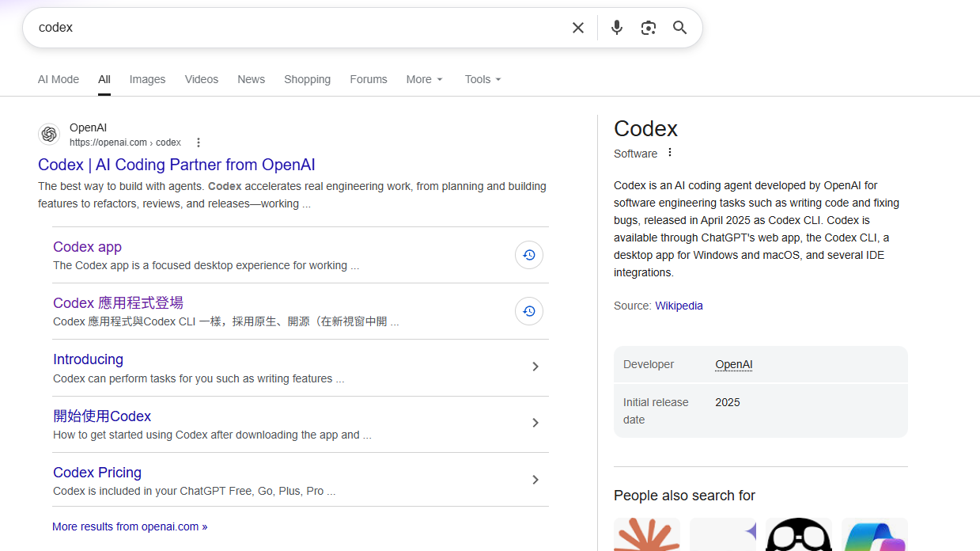Open the 開始使用Codex sitelink
Viewport: 980px width, 551px height.
(x=102, y=416)
